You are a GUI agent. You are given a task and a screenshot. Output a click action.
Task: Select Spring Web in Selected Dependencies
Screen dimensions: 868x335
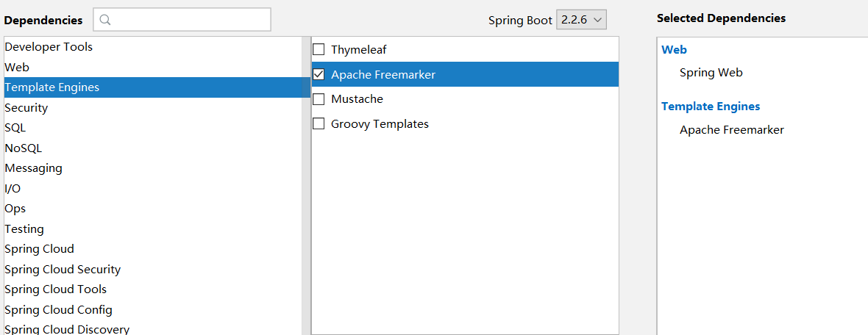click(x=711, y=73)
